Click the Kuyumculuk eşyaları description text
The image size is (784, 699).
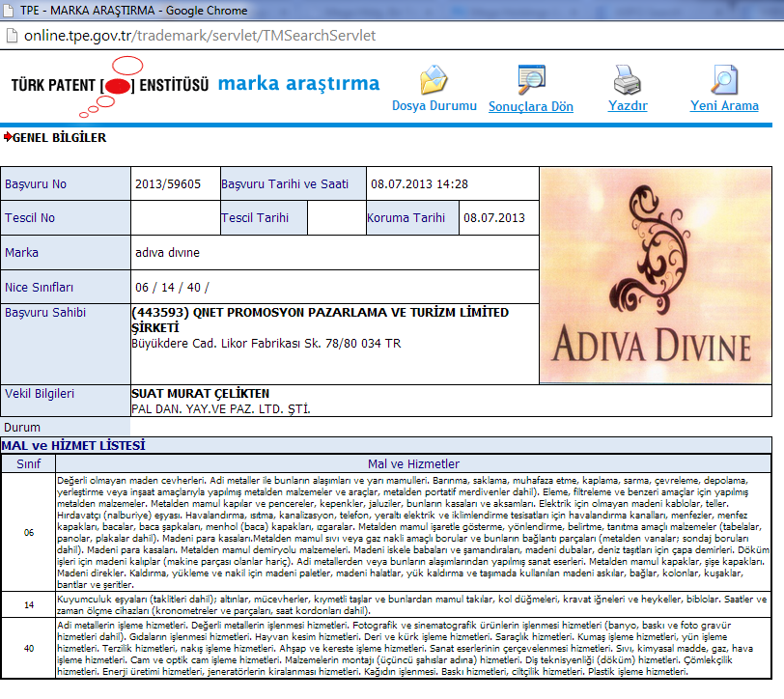[x=412, y=605]
